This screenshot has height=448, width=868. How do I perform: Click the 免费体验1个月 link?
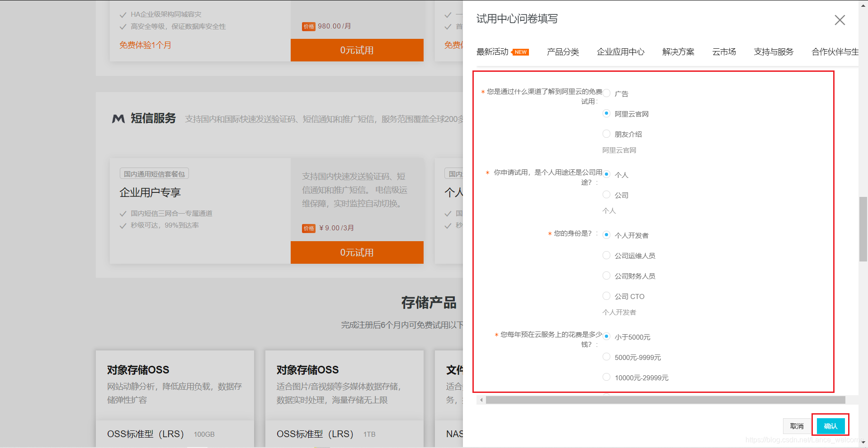(145, 45)
